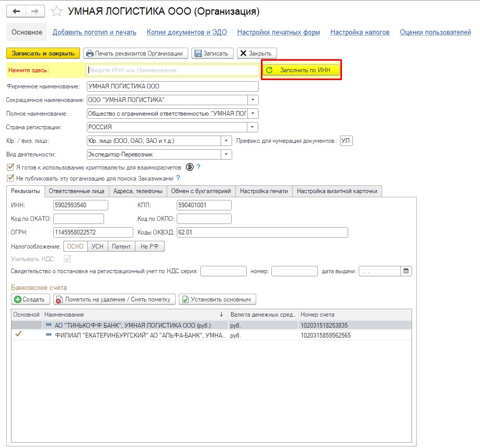The width and height of the screenshot is (480, 448).
Task: Click the Введите ИНН или Наименование field
Action: click(173, 70)
